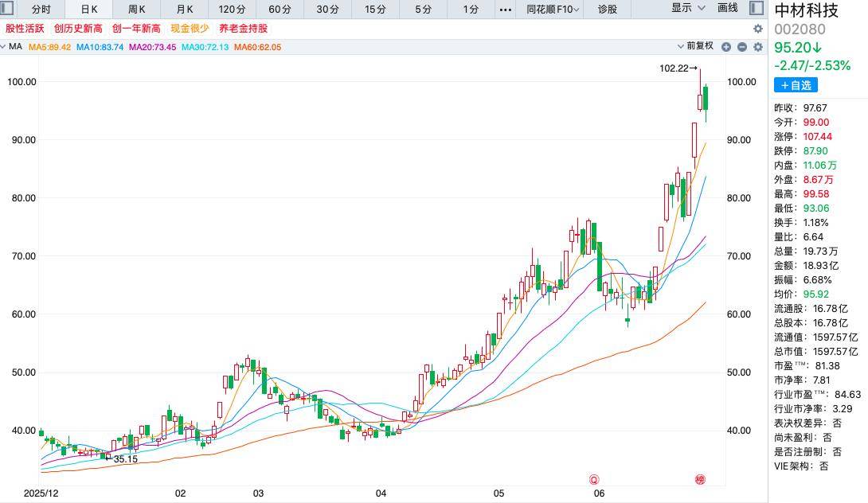Image resolution: width=868 pixels, height=503 pixels.
Task: Click the current price 95.20
Action: 798,48
